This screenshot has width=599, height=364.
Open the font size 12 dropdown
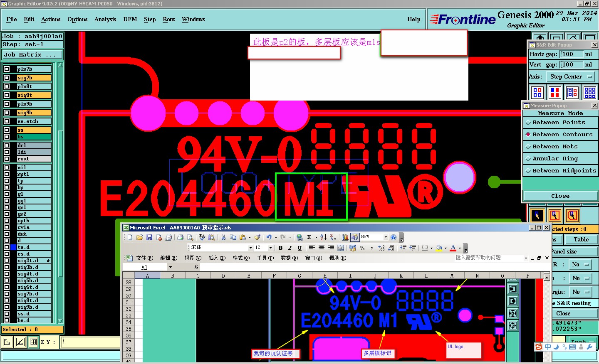coord(270,248)
